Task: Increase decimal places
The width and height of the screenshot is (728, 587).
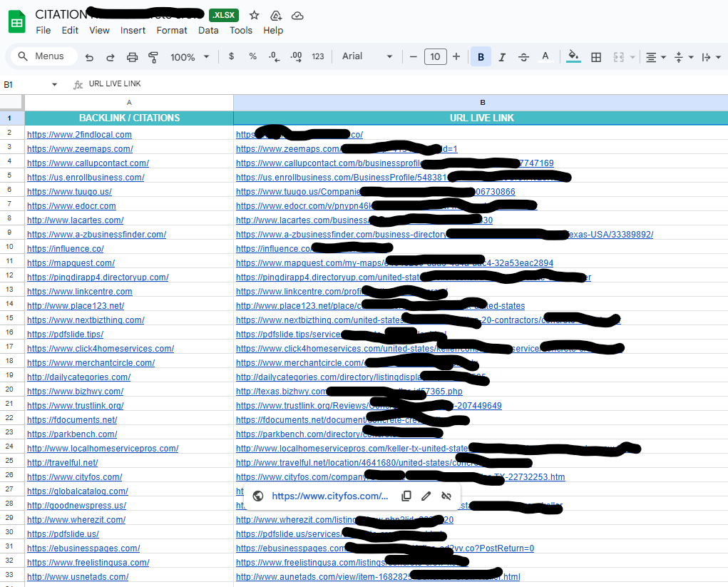Action: [x=296, y=56]
